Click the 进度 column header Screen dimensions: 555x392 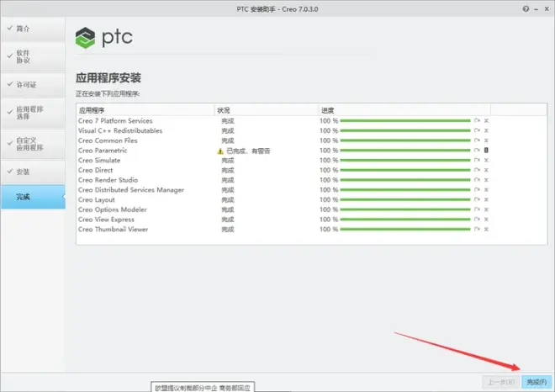click(x=404, y=110)
